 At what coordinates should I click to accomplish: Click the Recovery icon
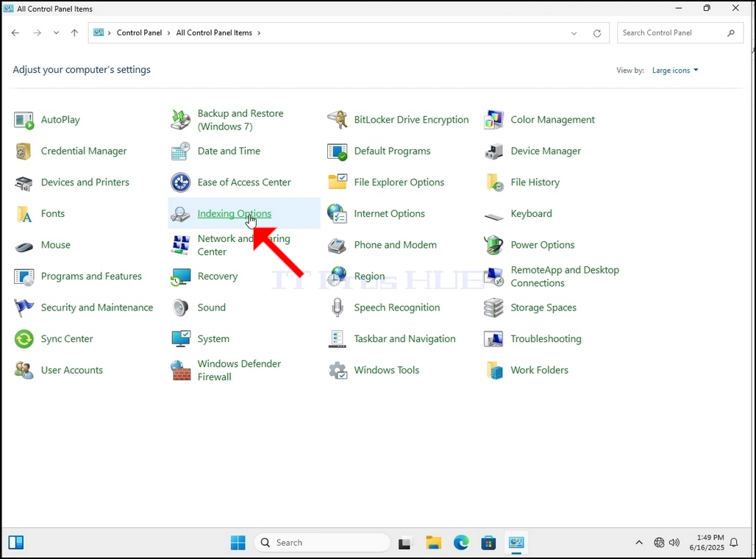click(x=180, y=277)
